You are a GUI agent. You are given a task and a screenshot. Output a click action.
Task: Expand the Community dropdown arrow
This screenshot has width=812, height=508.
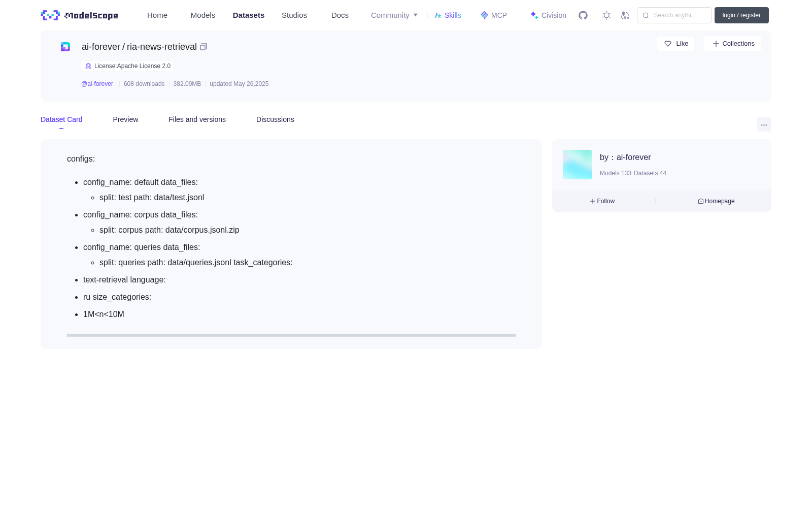coord(416,15)
